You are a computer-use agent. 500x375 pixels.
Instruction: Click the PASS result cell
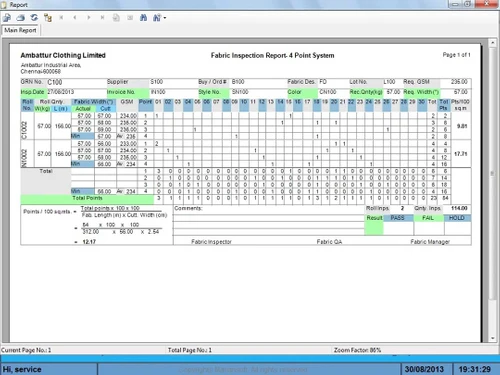point(398,218)
